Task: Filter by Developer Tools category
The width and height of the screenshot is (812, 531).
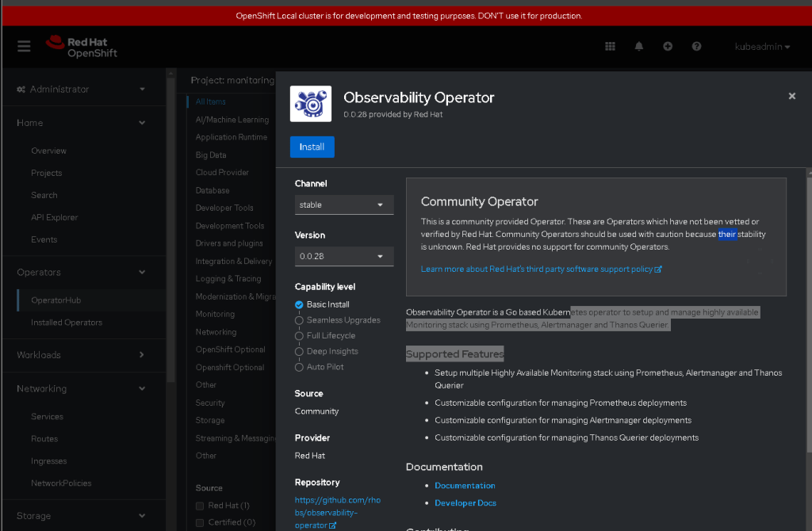Action: [x=224, y=208]
